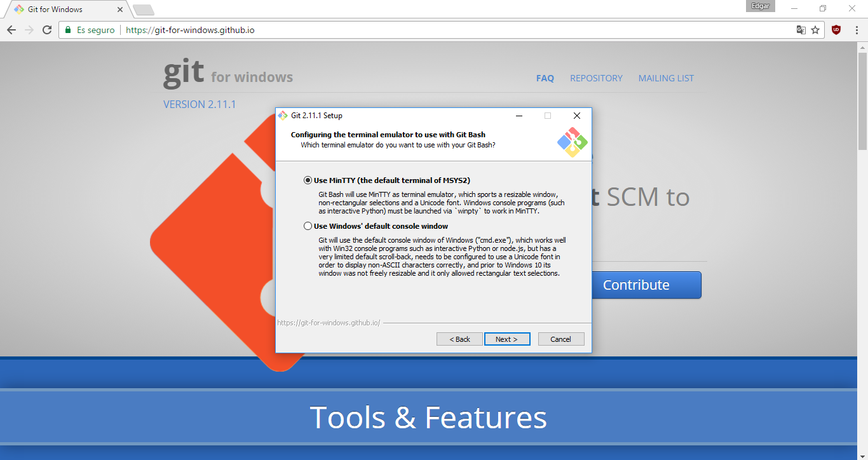Close the Git for Windows tab
Viewport: 868px width, 460px height.
click(x=120, y=10)
